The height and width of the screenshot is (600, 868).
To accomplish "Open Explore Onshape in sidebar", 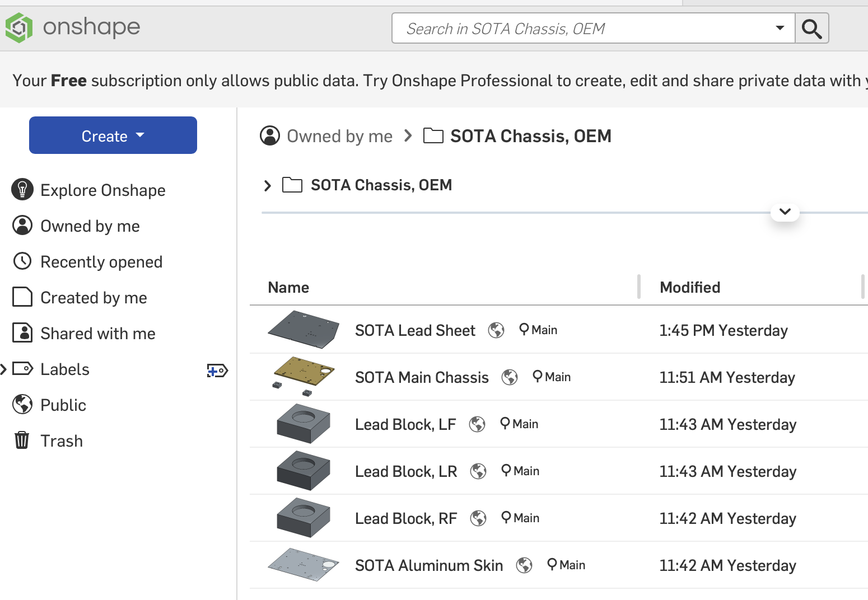I will click(x=102, y=190).
